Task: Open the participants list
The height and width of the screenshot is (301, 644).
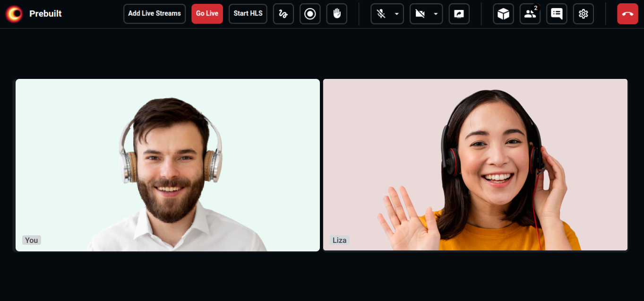Action: (530, 14)
